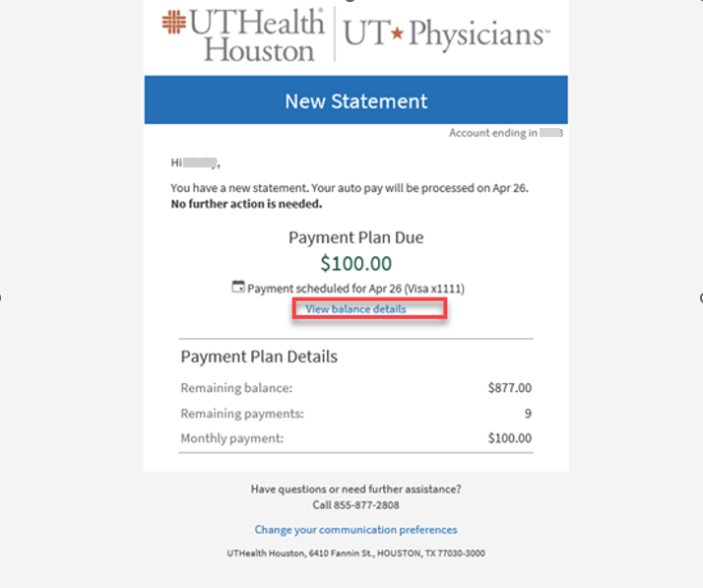Click the green $100.00 amount due

355,263
